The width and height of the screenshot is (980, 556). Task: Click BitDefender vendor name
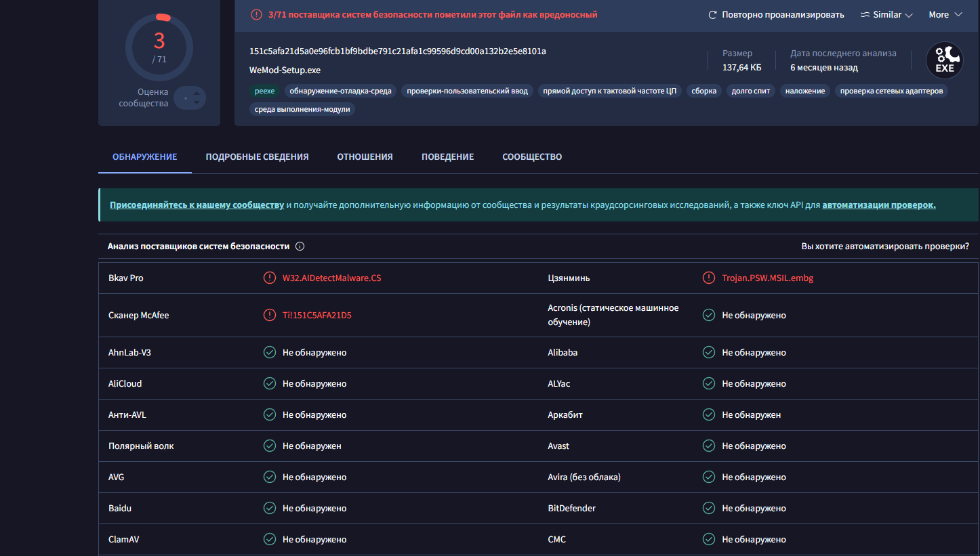click(571, 508)
